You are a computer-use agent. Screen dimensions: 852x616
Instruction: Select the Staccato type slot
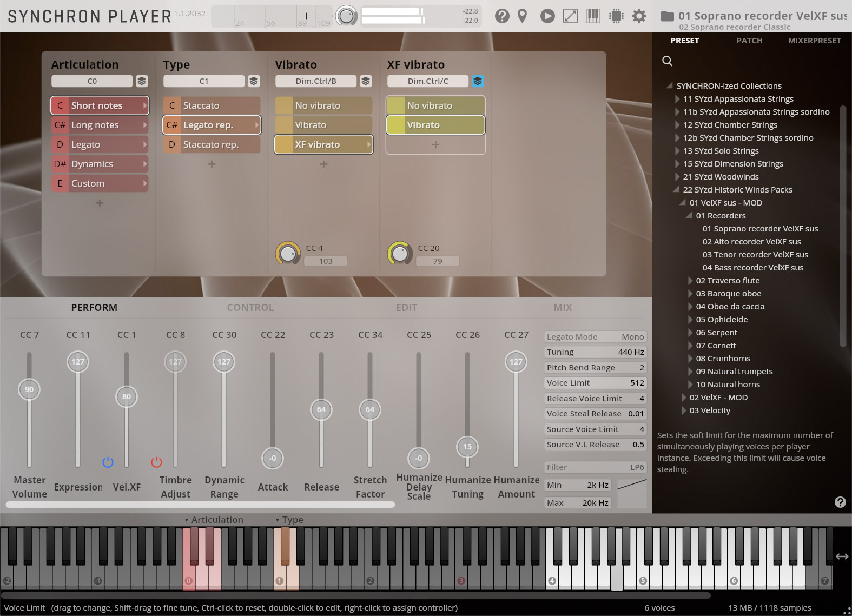(212, 105)
